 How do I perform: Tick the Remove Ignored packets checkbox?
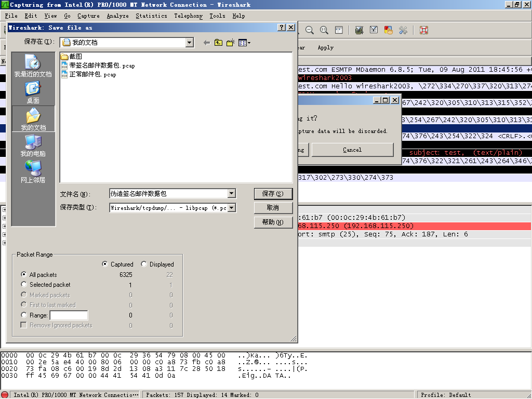(24, 325)
